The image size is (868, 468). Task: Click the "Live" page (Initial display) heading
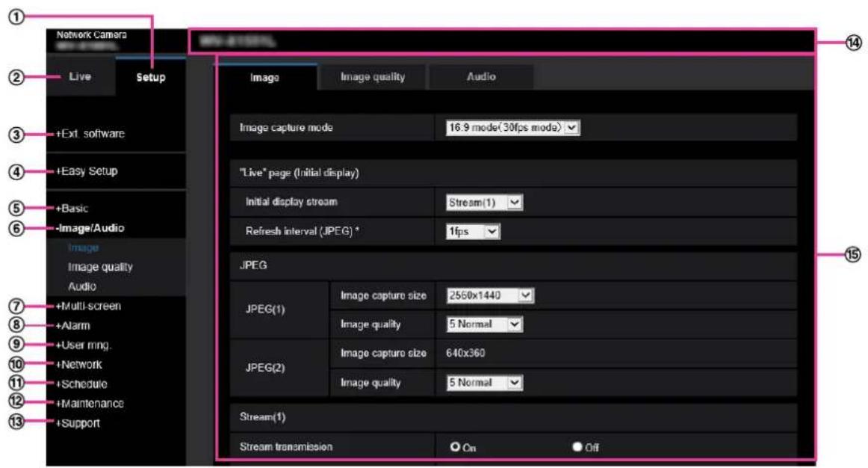(x=299, y=173)
